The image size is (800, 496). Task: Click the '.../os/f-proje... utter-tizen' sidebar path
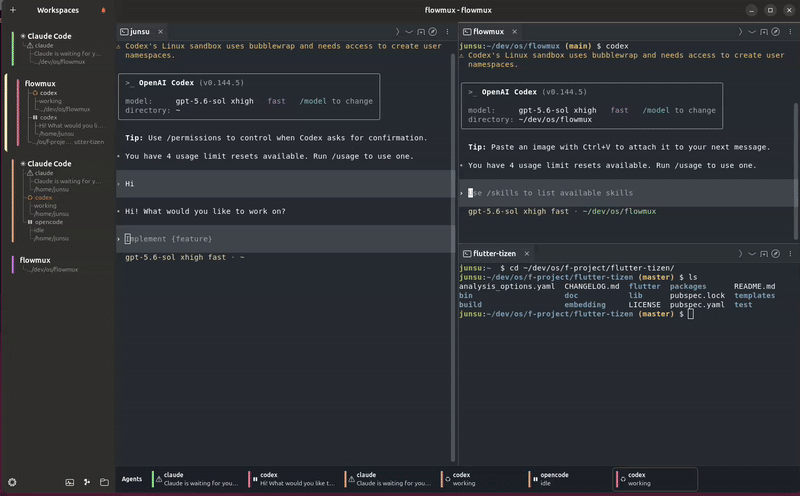(x=70, y=142)
